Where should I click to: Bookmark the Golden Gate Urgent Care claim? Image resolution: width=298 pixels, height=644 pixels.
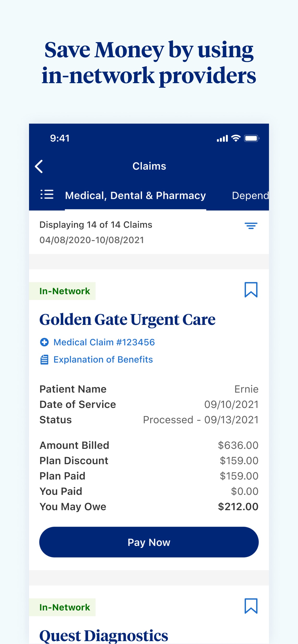(x=251, y=290)
